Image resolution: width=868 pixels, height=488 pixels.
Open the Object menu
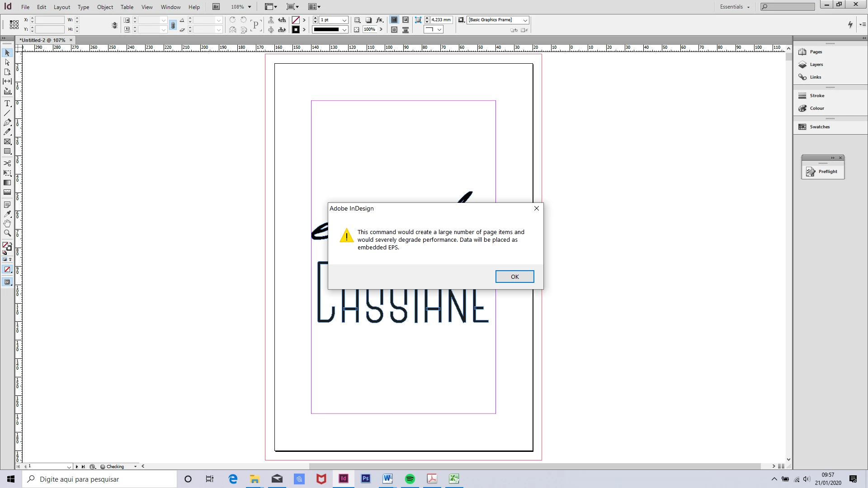click(105, 7)
